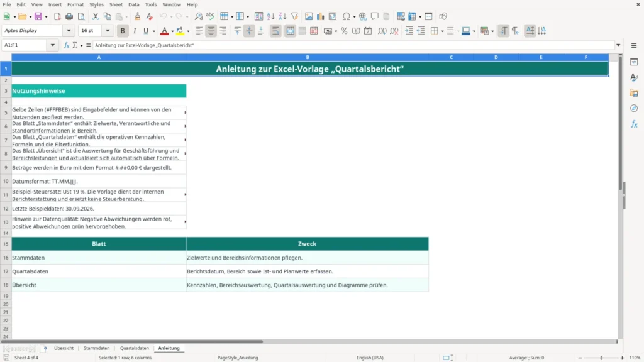Click the Increase Indent icon
644x362 pixels.
click(x=409, y=31)
